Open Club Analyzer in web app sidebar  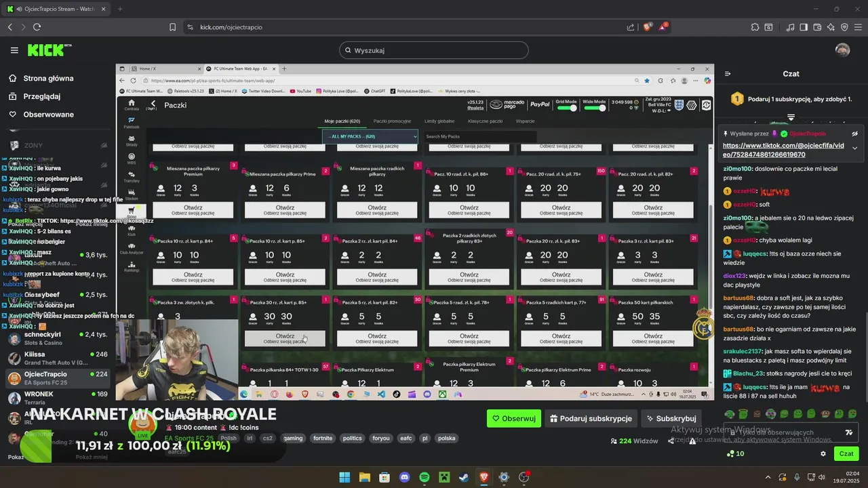(131, 247)
